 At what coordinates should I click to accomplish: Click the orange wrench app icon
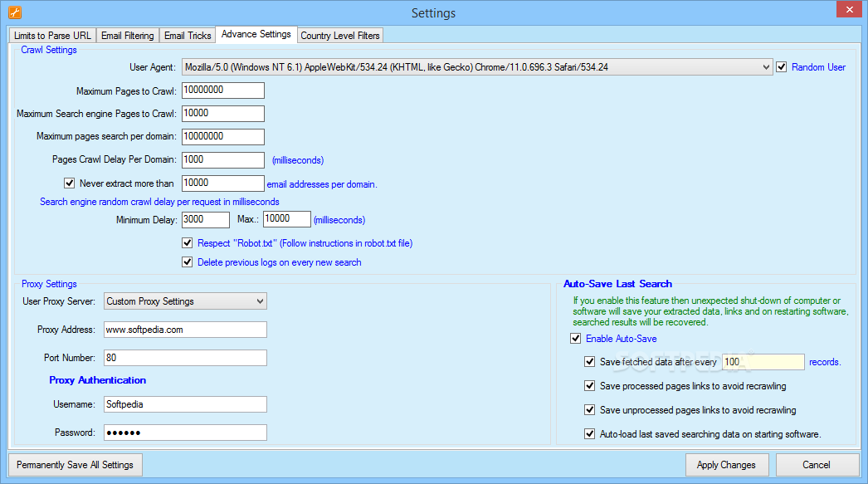point(15,12)
